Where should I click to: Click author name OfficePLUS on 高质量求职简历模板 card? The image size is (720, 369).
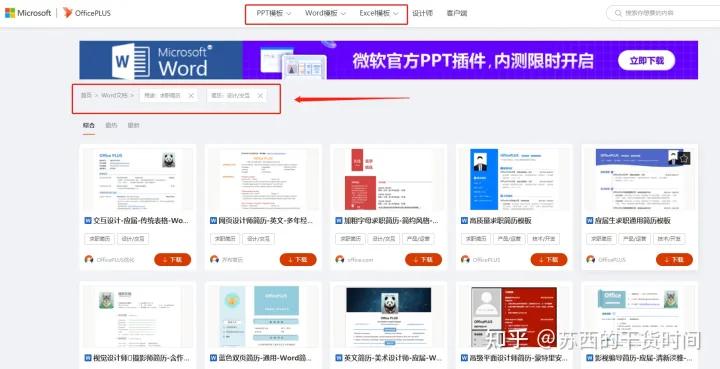click(x=487, y=260)
